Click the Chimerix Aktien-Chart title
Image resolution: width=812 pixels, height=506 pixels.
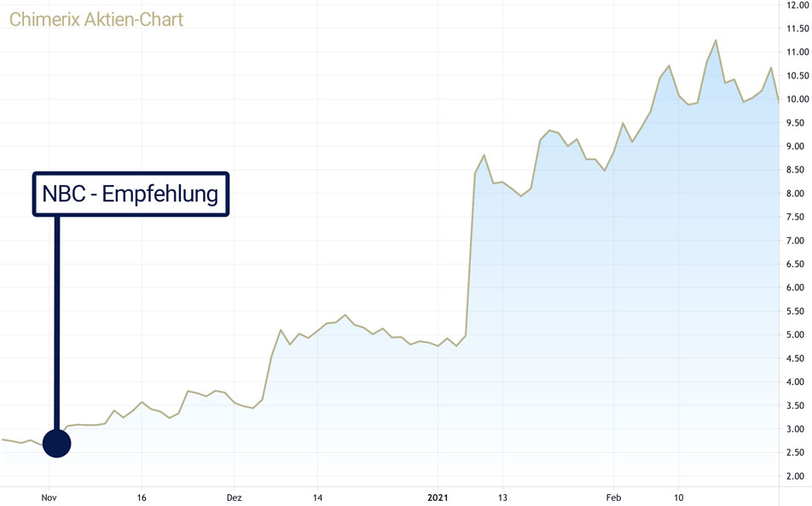[x=96, y=19]
